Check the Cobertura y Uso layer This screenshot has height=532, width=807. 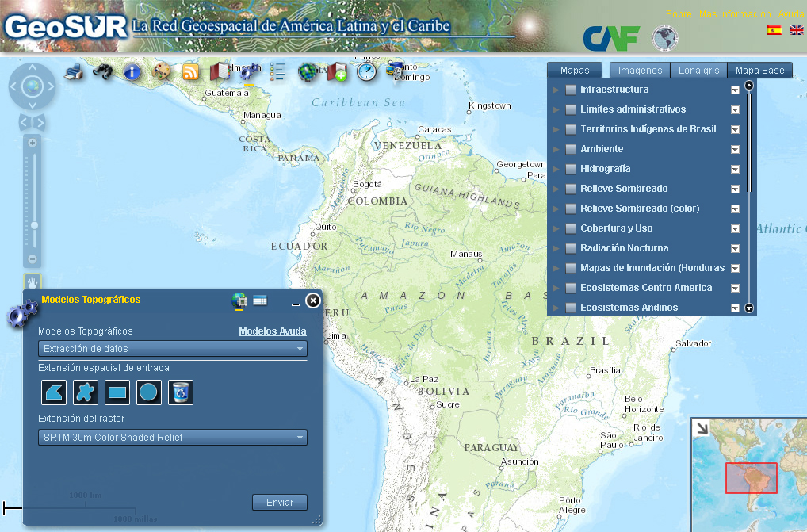click(571, 228)
